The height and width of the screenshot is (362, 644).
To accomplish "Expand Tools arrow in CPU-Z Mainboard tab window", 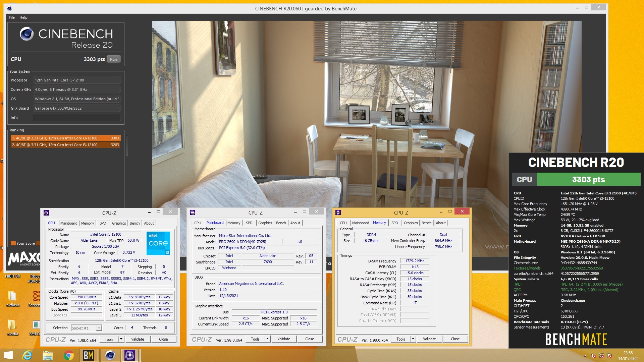I will [268, 339].
